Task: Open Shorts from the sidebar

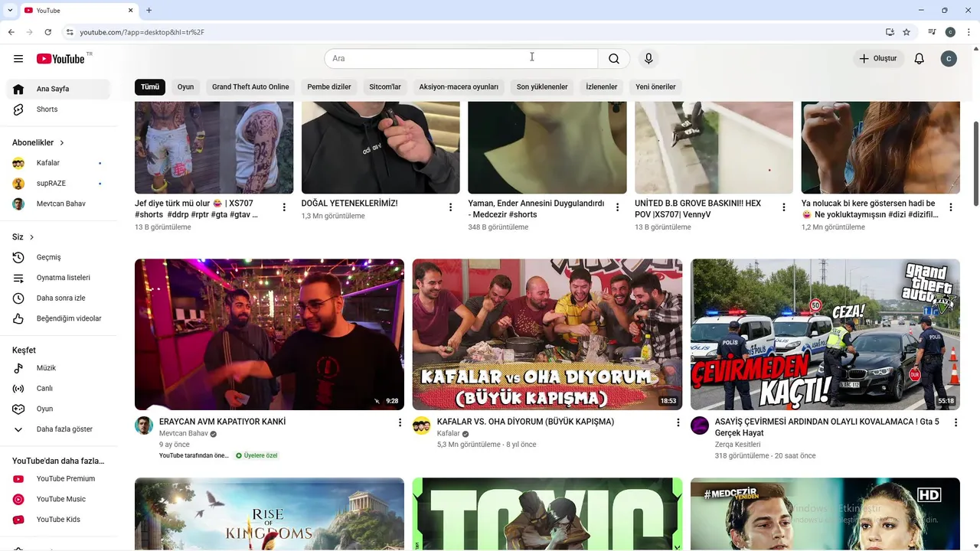Action: point(58,109)
